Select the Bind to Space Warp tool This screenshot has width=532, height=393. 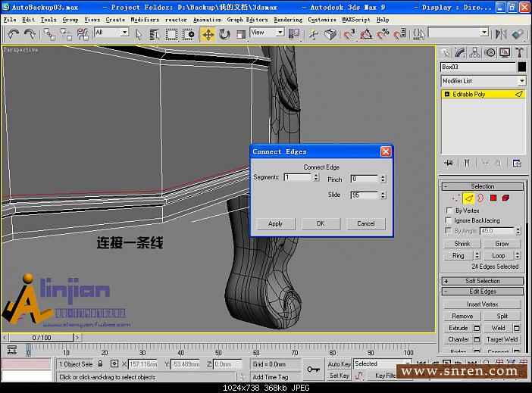click(x=83, y=34)
